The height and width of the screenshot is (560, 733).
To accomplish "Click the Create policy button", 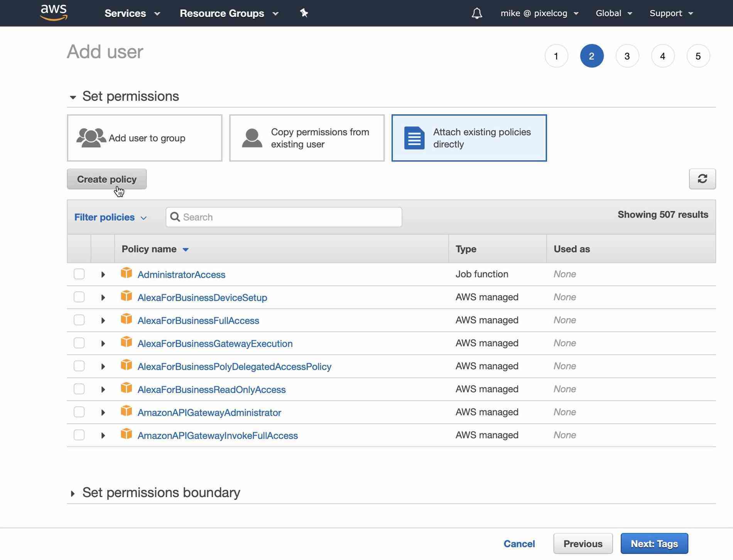I will coord(107,179).
